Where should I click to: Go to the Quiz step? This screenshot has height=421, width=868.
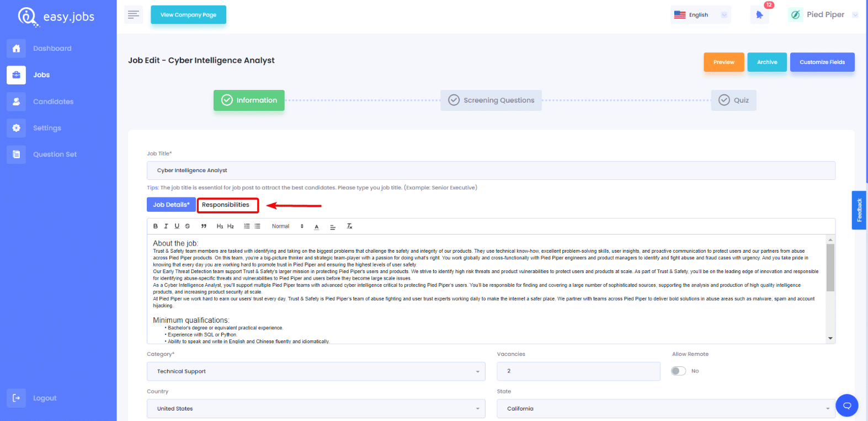pos(733,100)
